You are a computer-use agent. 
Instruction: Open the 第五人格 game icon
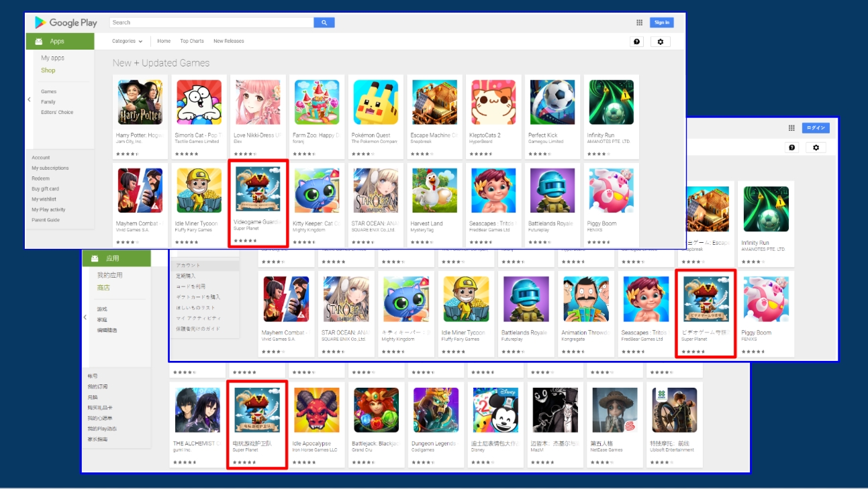click(615, 410)
